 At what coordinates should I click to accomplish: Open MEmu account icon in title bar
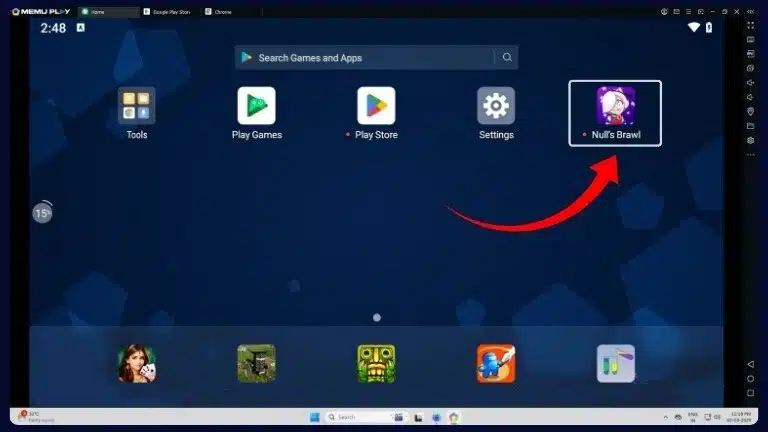[664, 12]
